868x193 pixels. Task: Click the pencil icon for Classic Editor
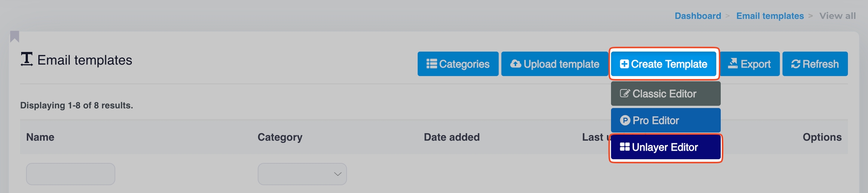tap(625, 94)
